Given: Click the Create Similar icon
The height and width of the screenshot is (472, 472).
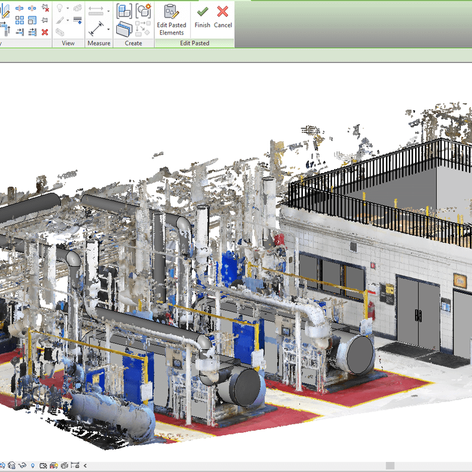Looking at the screenshot, I should [143, 29].
